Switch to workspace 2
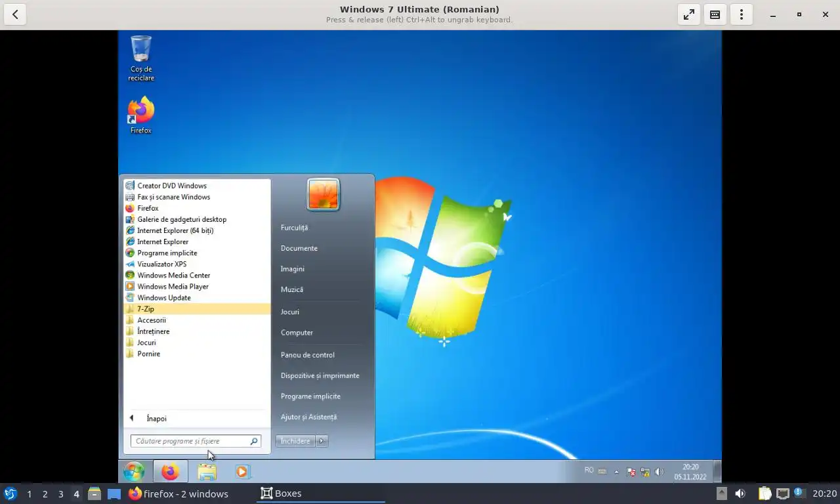The width and height of the screenshot is (840, 504). (45, 493)
